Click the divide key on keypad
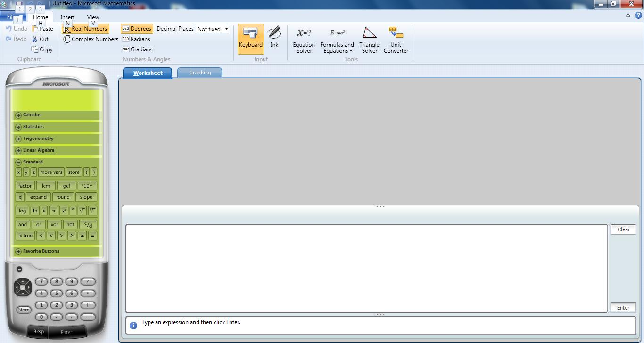The height and width of the screenshot is (343, 644). [x=88, y=282]
